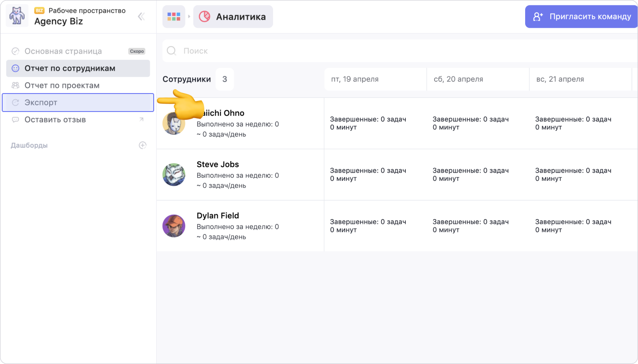The height and width of the screenshot is (364, 638).
Task: Open the colorful apps grid icon
Action: [174, 17]
